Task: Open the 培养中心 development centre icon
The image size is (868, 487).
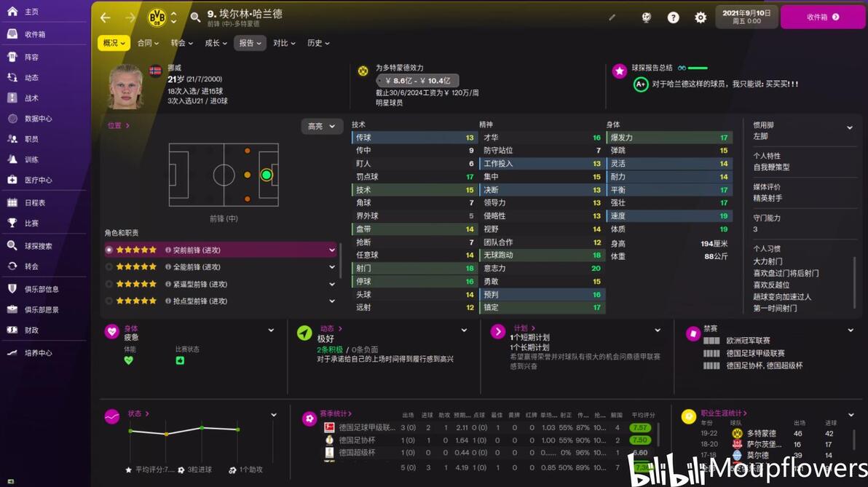Action: (12, 352)
